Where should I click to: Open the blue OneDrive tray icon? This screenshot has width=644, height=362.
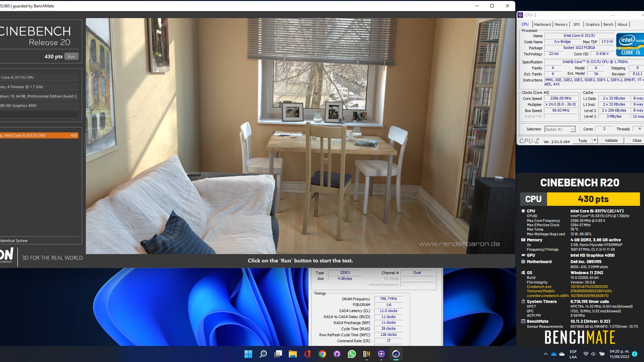[x=554, y=354]
